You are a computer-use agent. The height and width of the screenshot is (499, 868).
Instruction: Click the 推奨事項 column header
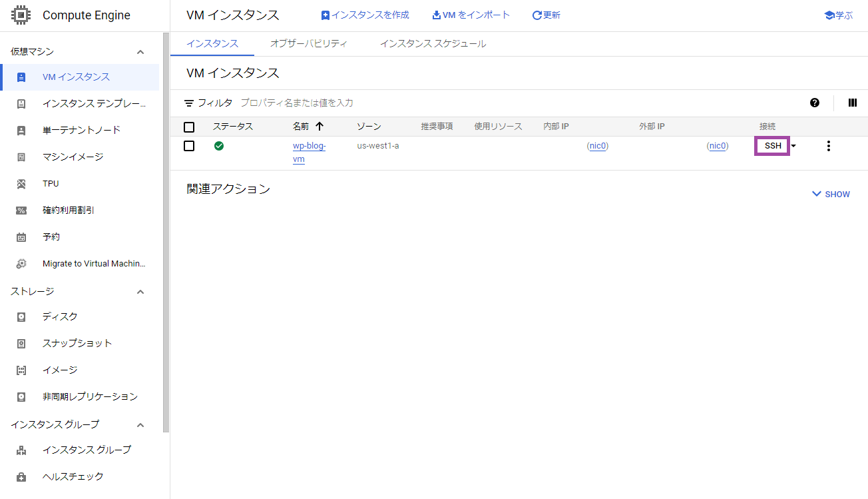(437, 127)
